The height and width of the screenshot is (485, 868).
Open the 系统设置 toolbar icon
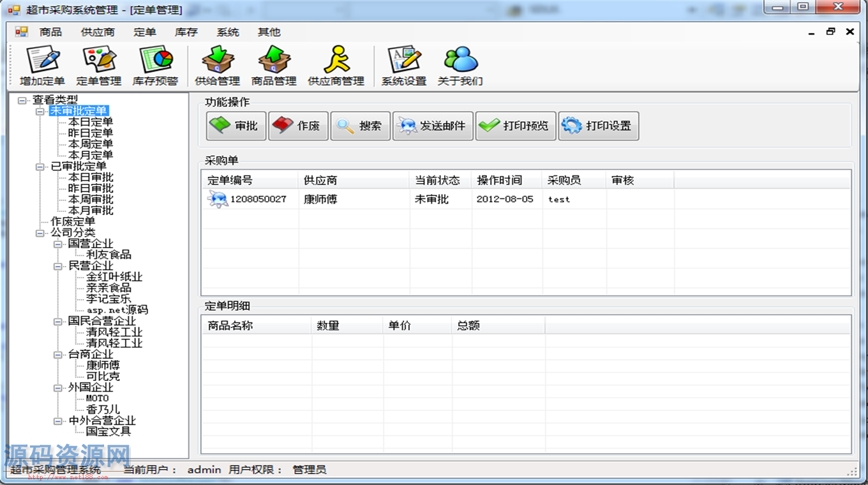404,66
